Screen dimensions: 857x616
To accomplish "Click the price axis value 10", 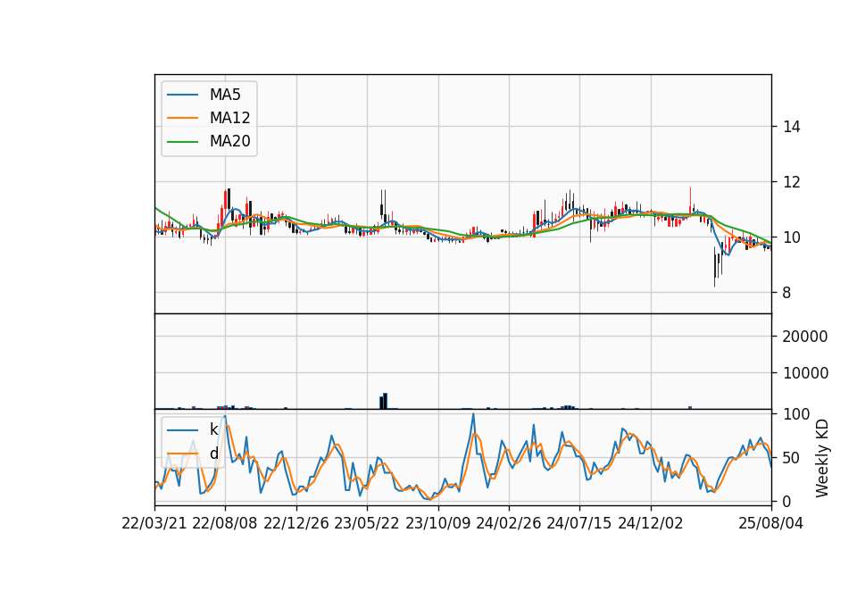I will coord(792,237).
